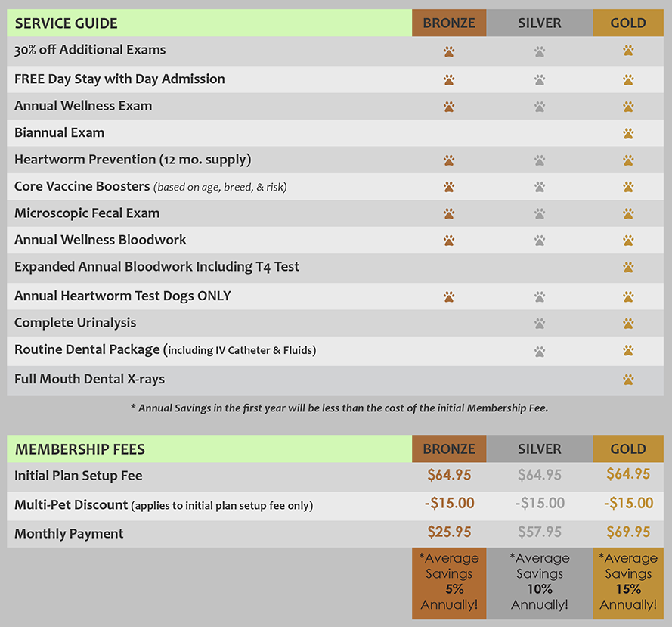Click the Expanded Annual Bloodwork Including T4 Test label
672x627 pixels.
156,267
